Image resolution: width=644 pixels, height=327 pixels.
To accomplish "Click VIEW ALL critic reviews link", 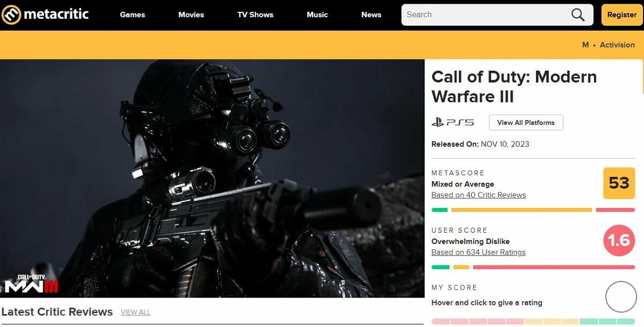I will pos(135,313).
